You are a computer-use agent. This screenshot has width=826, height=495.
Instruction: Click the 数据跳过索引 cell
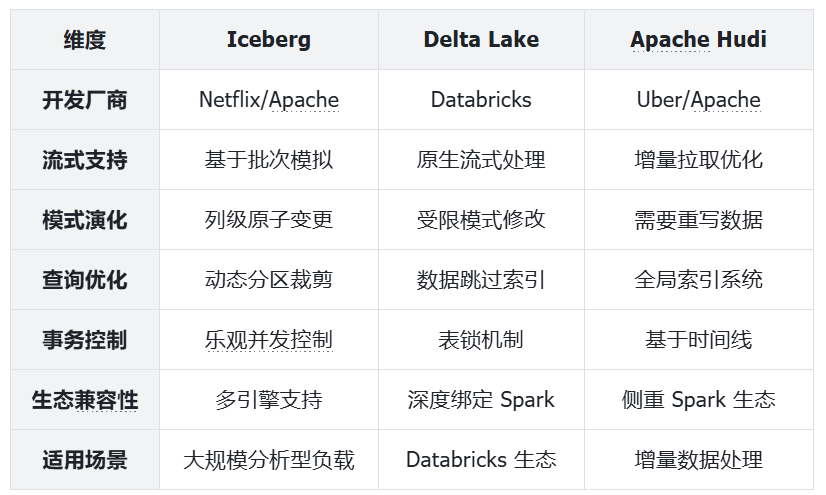point(481,280)
